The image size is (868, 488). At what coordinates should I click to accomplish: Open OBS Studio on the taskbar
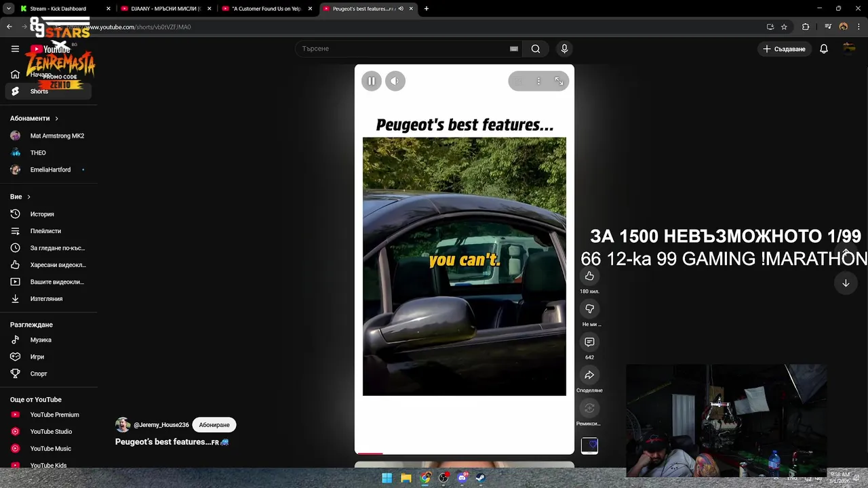click(443, 478)
